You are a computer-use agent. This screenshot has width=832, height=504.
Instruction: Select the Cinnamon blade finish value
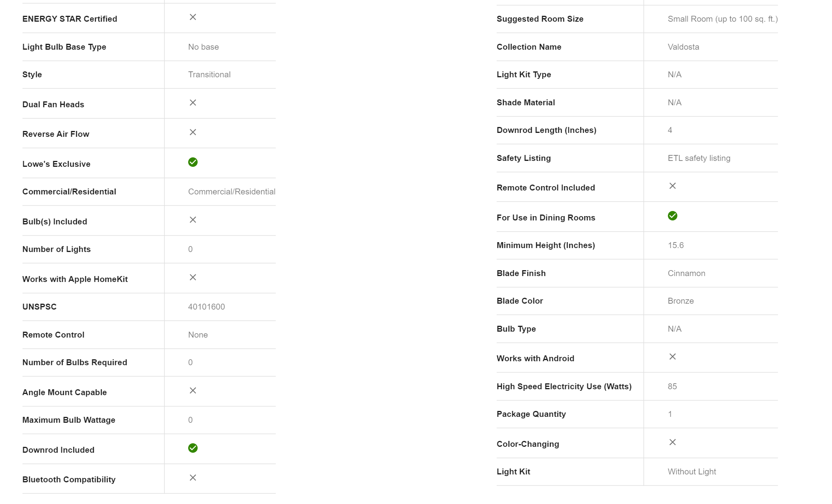pos(686,273)
